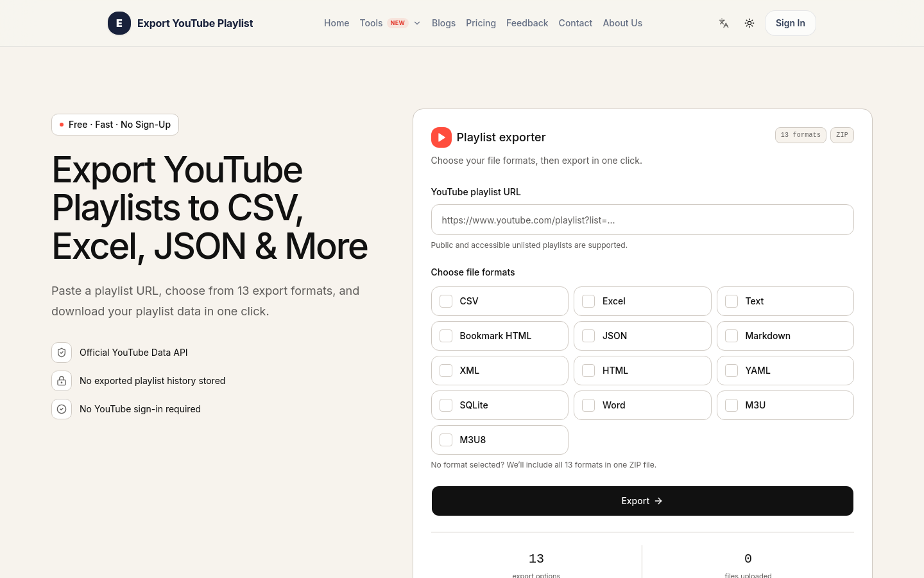Toggle the light/dark theme sun icon
The width and height of the screenshot is (924, 578).
point(749,23)
